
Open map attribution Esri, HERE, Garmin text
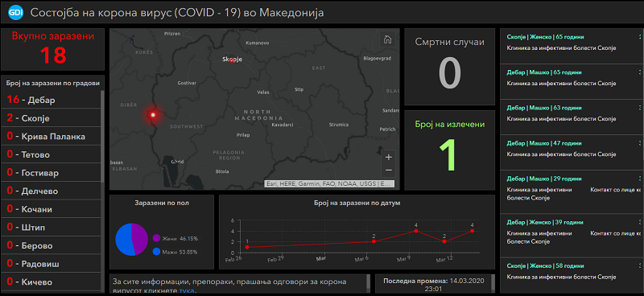tap(329, 184)
